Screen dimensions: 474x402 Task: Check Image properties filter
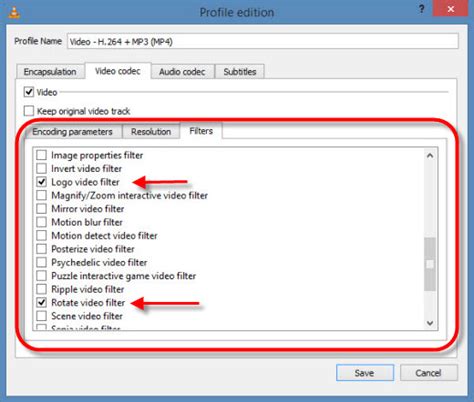tap(41, 155)
